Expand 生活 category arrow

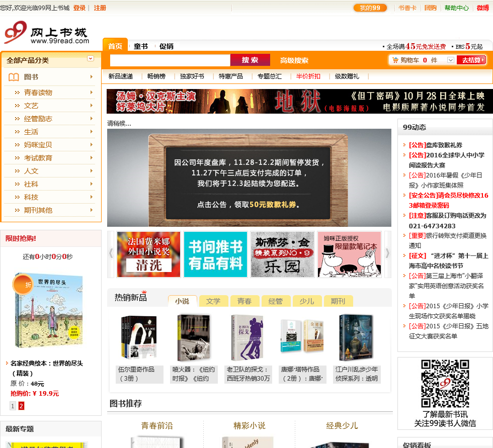point(92,131)
